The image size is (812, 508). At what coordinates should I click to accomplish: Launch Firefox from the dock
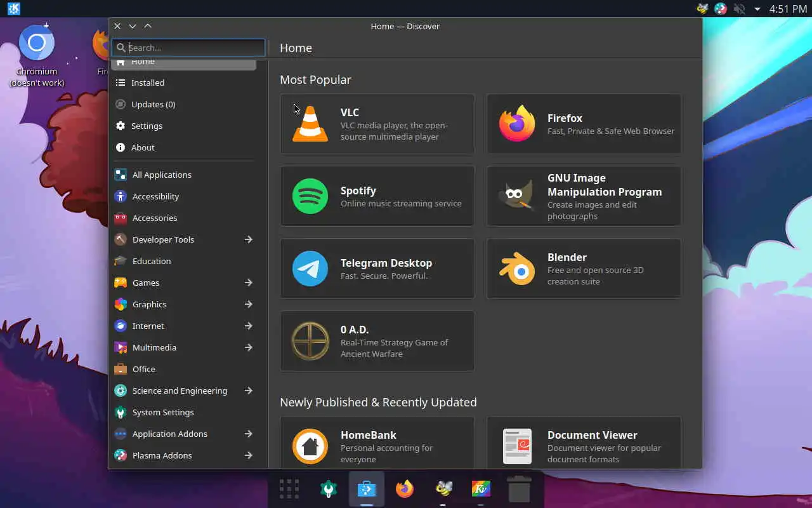[x=405, y=489]
